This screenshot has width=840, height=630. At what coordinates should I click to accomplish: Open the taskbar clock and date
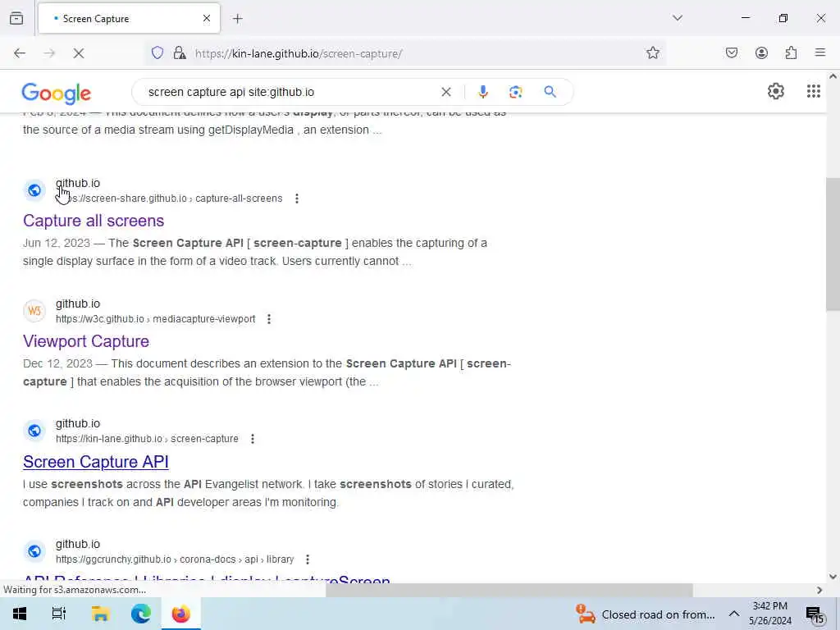tap(769, 614)
